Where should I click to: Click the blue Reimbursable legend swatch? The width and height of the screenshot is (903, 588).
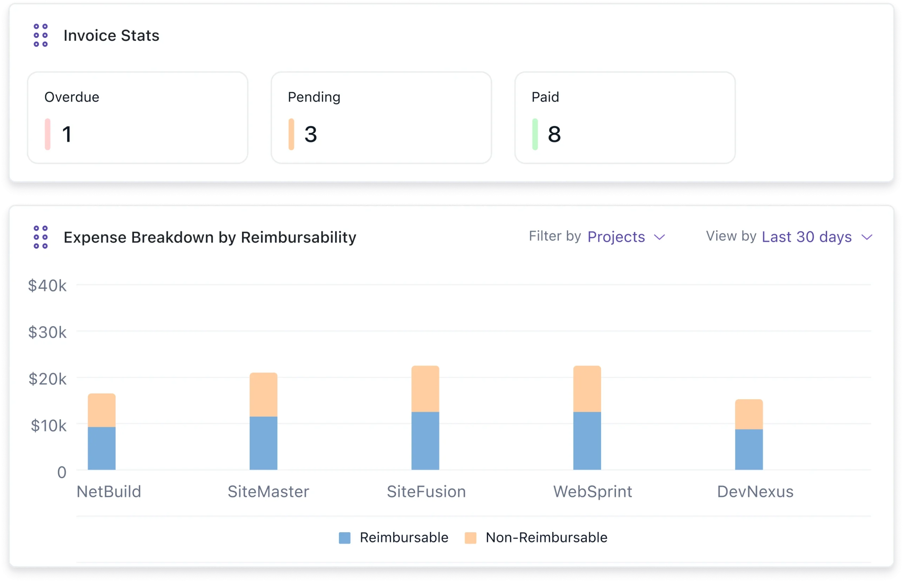pyautogui.click(x=344, y=538)
